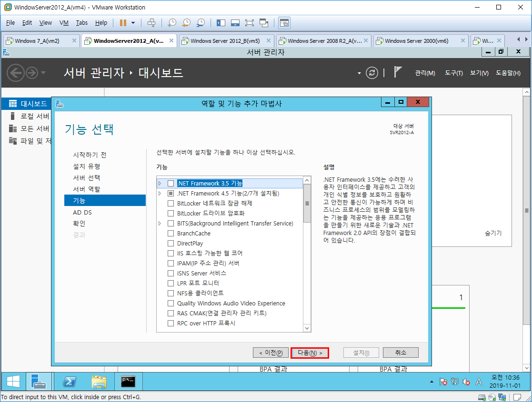This screenshot has width=532, height=402.
Task: Click the Server Manager refresh icon
Action: [372, 73]
